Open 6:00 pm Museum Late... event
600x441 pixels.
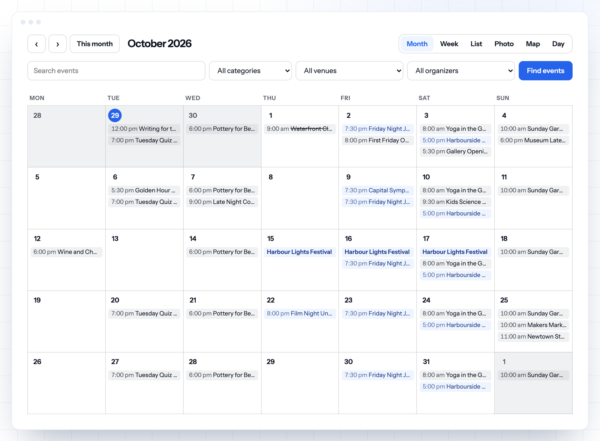533,140
